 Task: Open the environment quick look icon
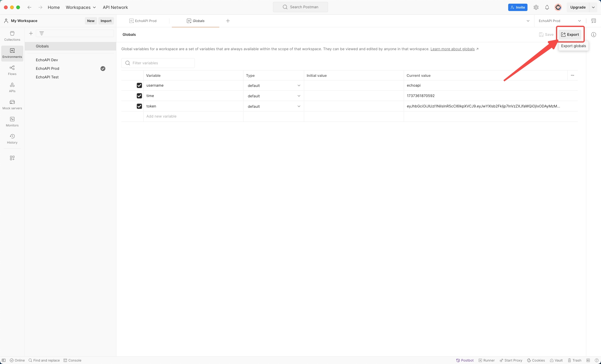[594, 21]
